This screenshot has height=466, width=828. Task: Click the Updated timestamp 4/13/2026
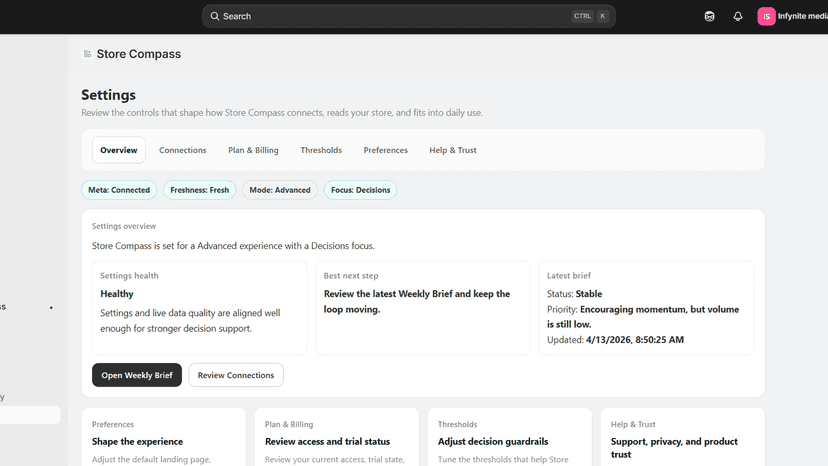tap(635, 340)
